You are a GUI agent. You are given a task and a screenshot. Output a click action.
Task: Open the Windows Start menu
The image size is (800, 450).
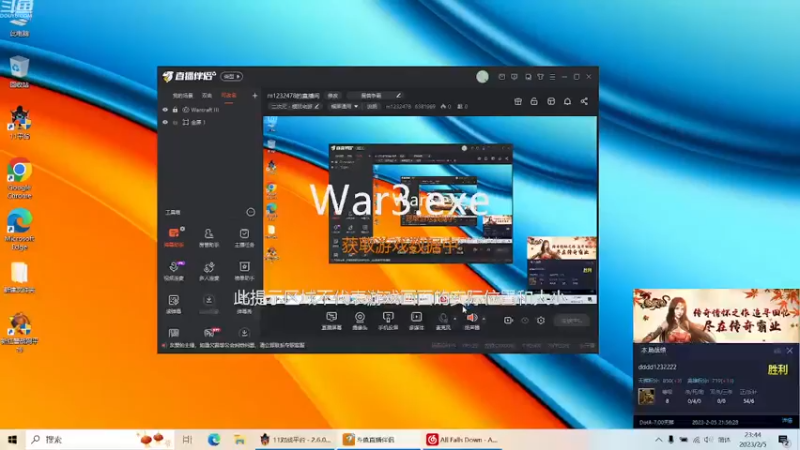pos(12,439)
